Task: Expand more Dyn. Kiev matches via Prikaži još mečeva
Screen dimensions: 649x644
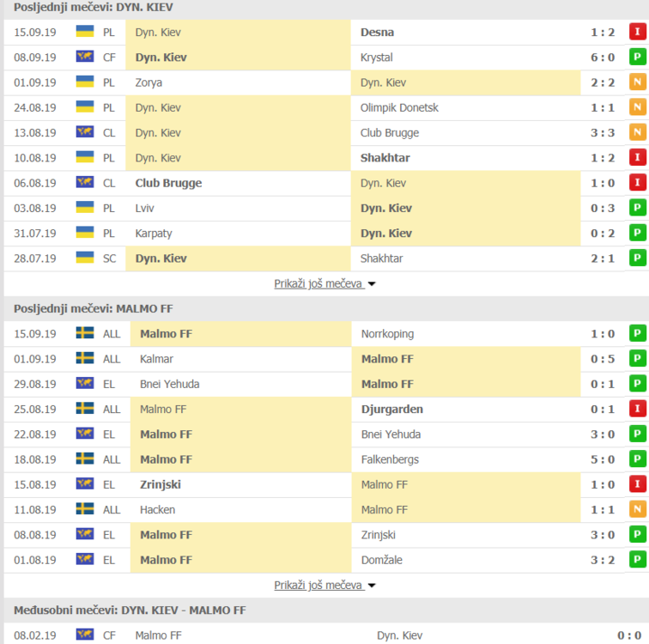Action: (x=319, y=284)
